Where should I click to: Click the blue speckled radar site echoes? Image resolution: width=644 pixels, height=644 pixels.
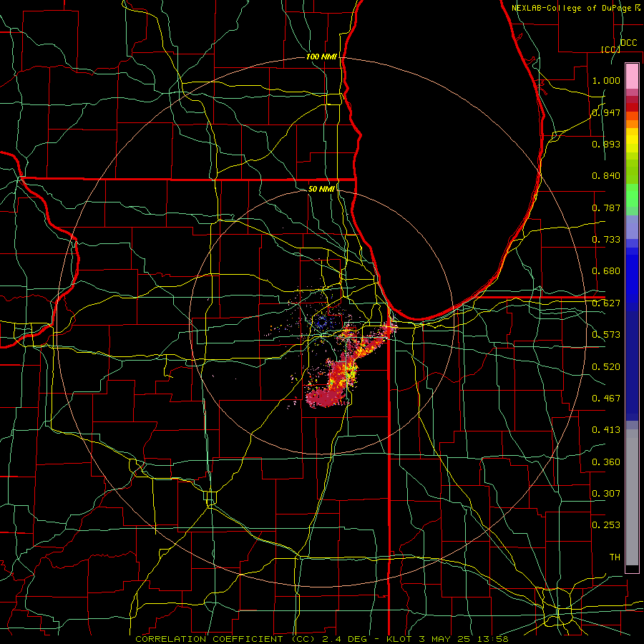pos(321,323)
